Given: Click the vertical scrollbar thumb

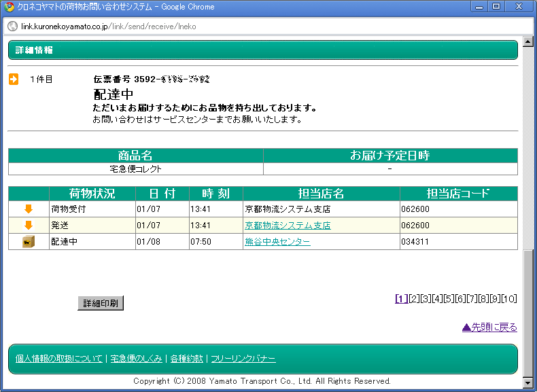Looking at the screenshot, I should tap(528, 313).
